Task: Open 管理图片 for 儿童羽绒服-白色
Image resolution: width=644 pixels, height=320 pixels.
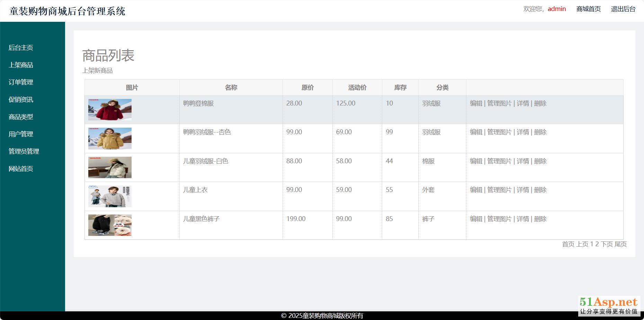Action: point(499,161)
